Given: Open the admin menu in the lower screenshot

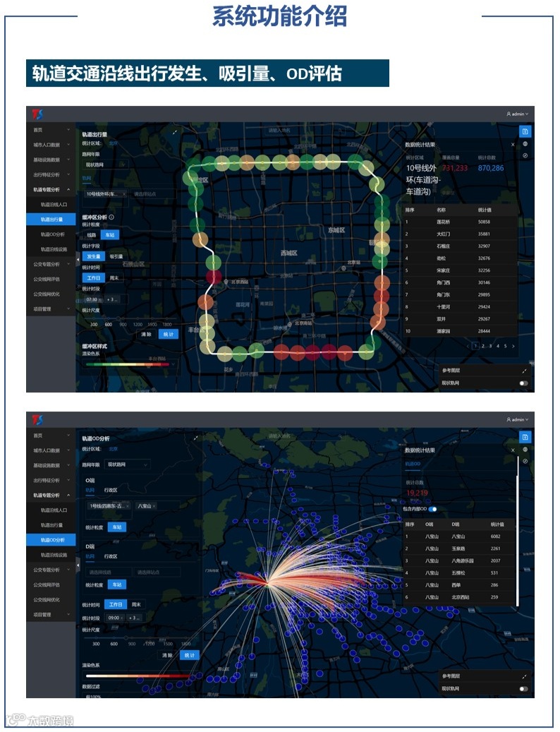Looking at the screenshot, I should tap(518, 420).
